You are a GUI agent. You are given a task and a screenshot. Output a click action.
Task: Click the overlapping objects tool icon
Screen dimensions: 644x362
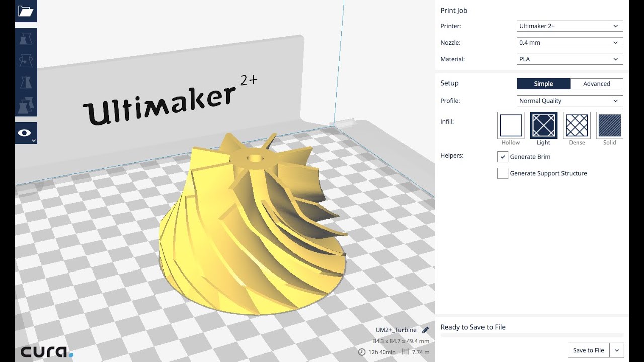(26, 105)
